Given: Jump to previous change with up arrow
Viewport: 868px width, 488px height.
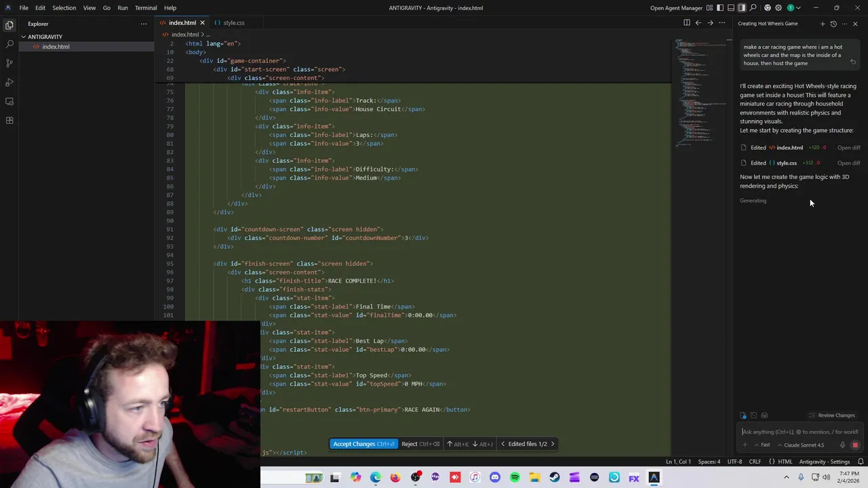Looking at the screenshot, I should (x=458, y=444).
